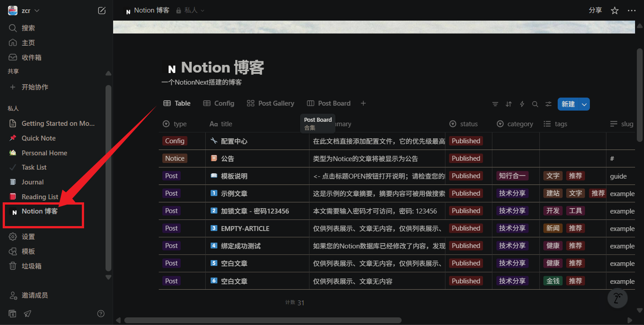Viewport: 644px width, 325px height.
Task: Open the 公告 row title
Action: (x=227, y=158)
